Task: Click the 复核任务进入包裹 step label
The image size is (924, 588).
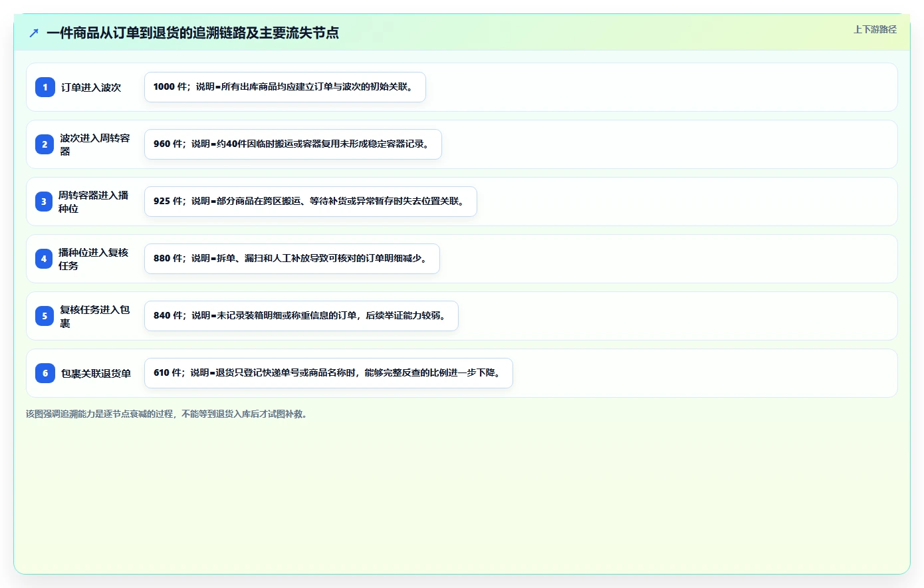Action: coord(95,316)
